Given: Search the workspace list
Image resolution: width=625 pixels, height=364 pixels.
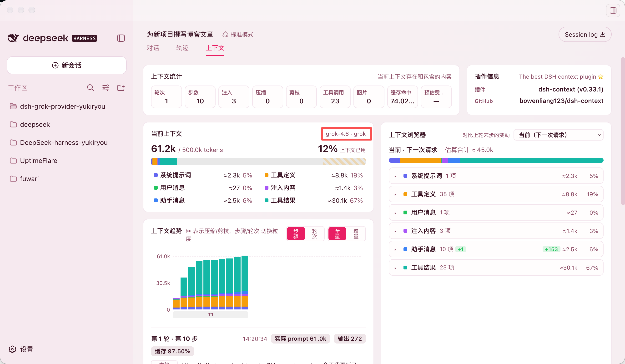Looking at the screenshot, I should coord(90,88).
